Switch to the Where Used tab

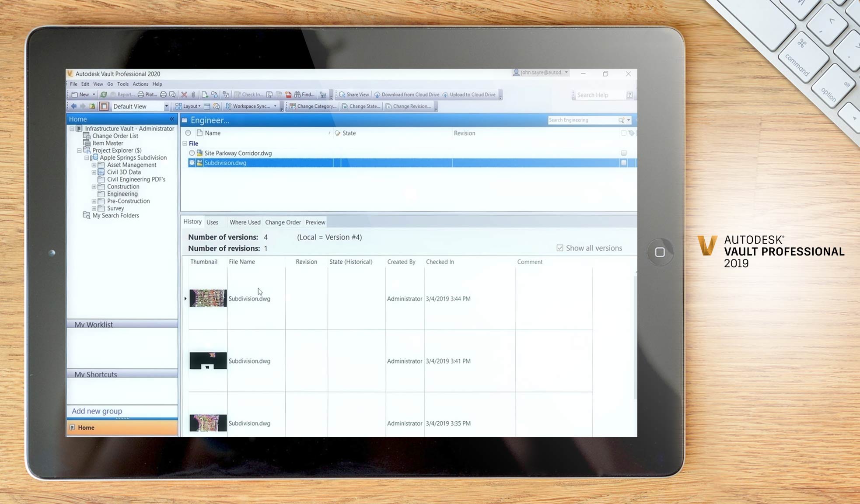pyautogui.click(x=245, y=222)
